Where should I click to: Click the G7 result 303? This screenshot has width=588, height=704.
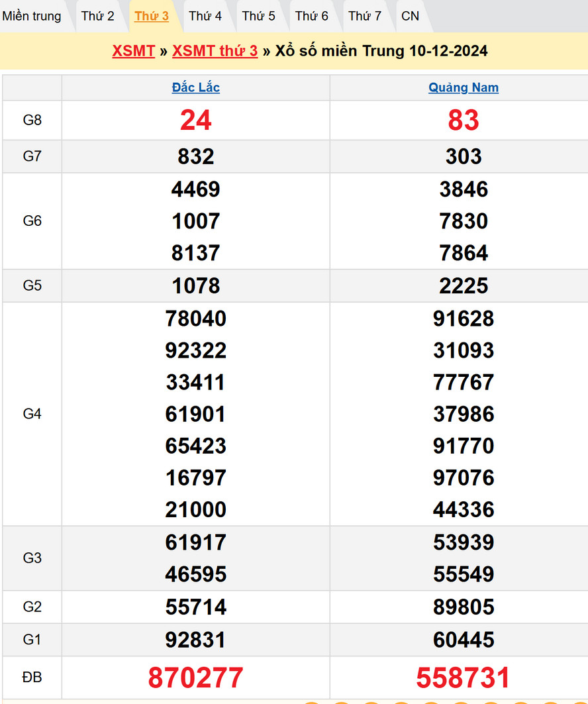[x=464, y=156]
